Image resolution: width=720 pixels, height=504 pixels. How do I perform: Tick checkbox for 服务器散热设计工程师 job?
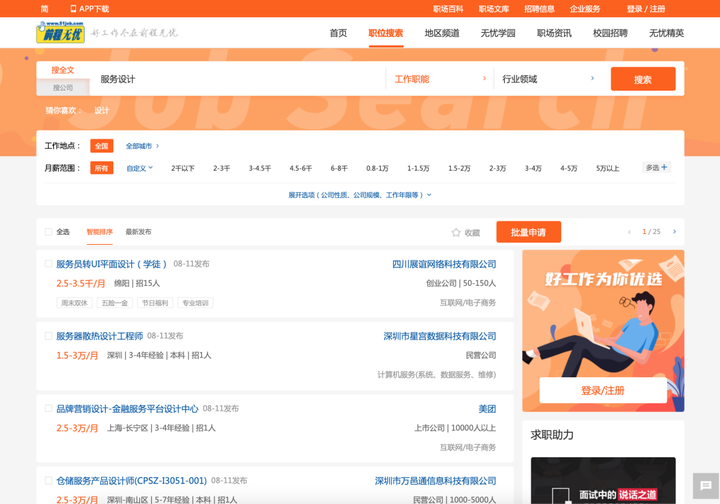point(48,336)
